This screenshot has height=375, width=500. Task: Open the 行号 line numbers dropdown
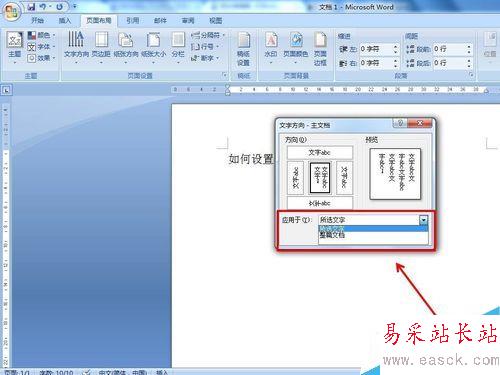[205, 47]
